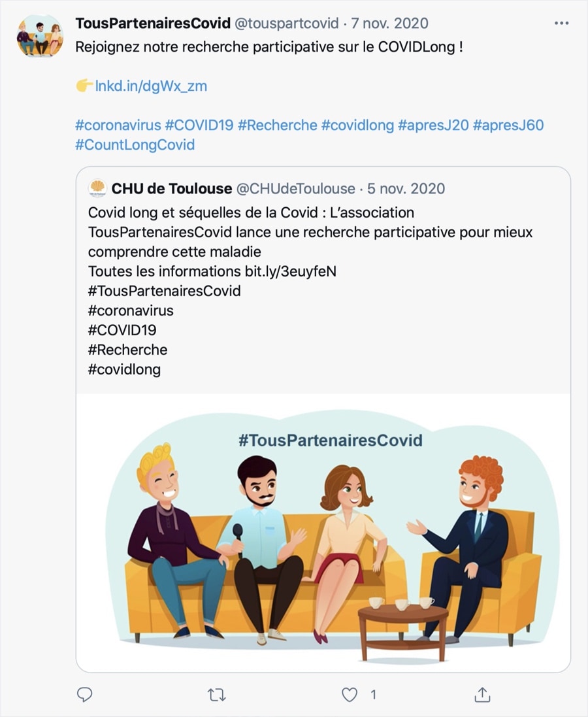Click the @touspartcovid handle
Image resolution: width=588 pixels, height=717 pixels.
click(287, 24)
